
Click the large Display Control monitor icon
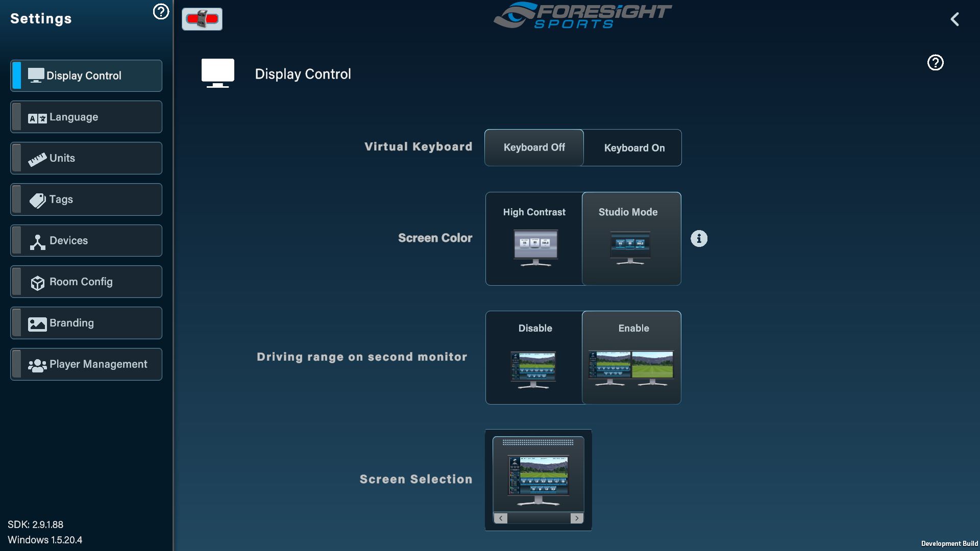(x=218, y=73)
